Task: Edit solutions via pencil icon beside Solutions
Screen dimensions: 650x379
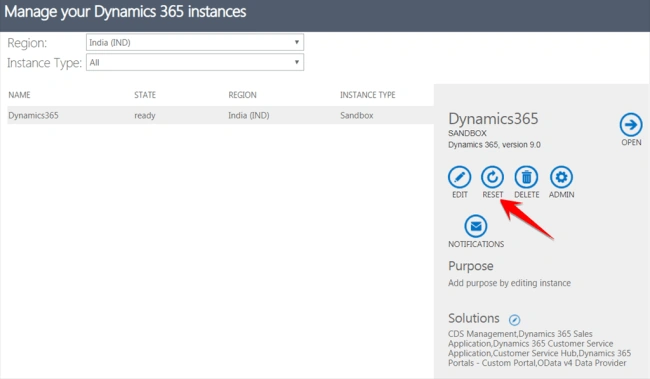Action: point(514,320)
